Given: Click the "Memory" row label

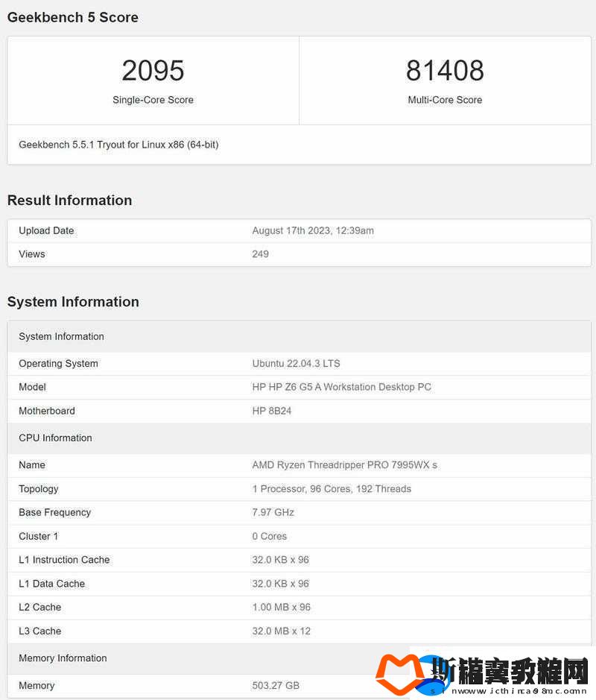Looking at the screenshot, I should 37,685.
